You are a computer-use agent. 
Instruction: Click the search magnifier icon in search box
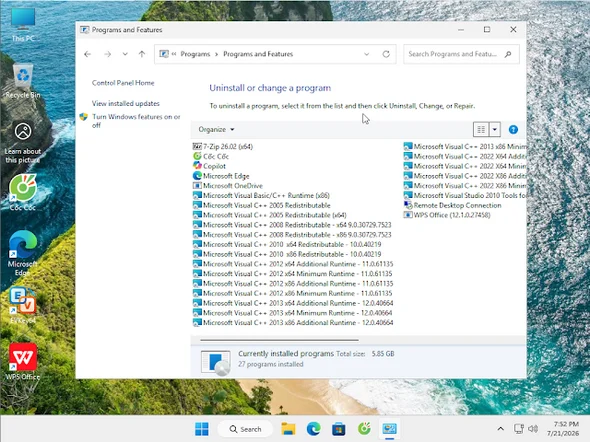(508, 54)
